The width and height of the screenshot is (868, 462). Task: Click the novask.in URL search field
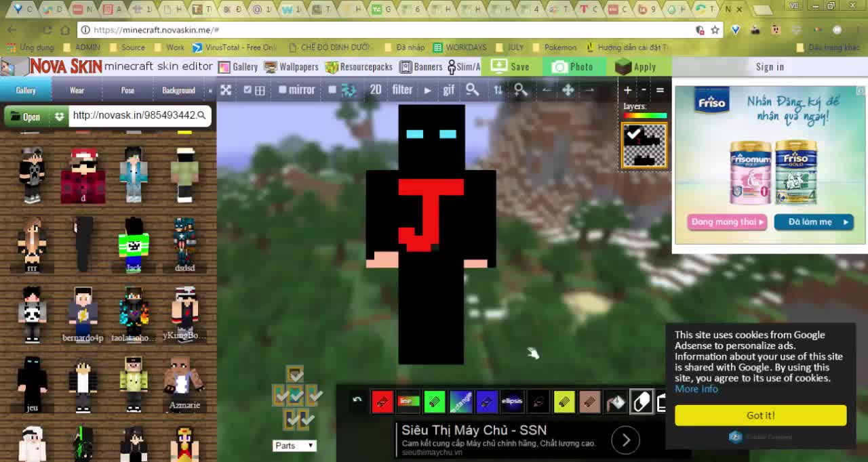[139, 116]
